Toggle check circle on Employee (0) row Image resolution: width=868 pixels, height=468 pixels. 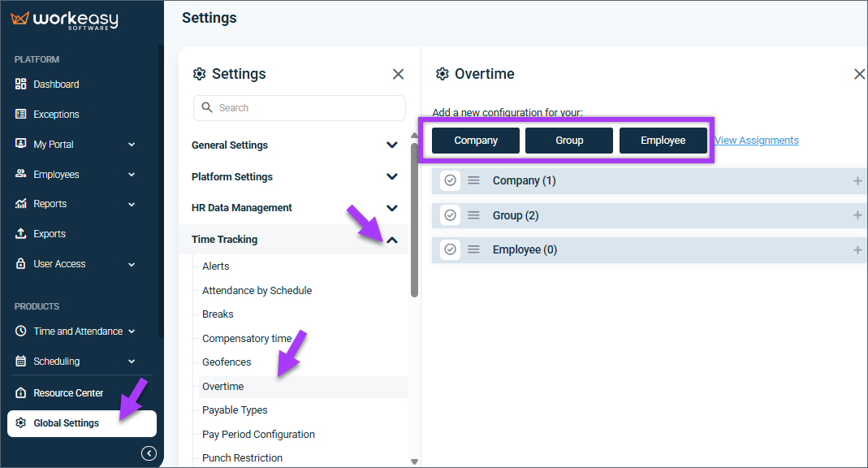[x=450, y=249]
